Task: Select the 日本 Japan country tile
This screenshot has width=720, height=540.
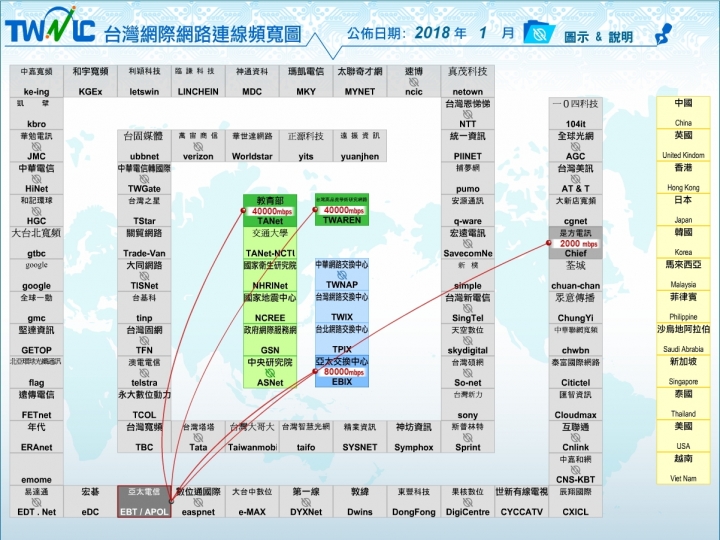Action: (x=683, y=209)
